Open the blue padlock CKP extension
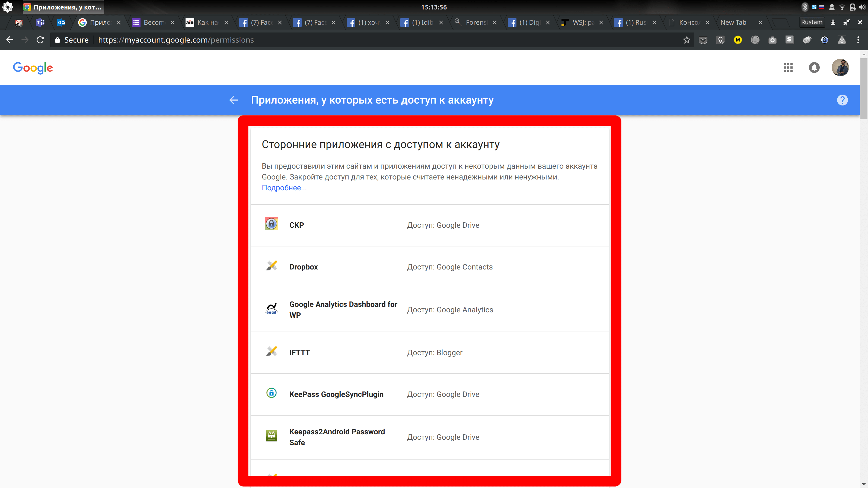Viewport: 868px width, 488px height. (x=824, y=40)
